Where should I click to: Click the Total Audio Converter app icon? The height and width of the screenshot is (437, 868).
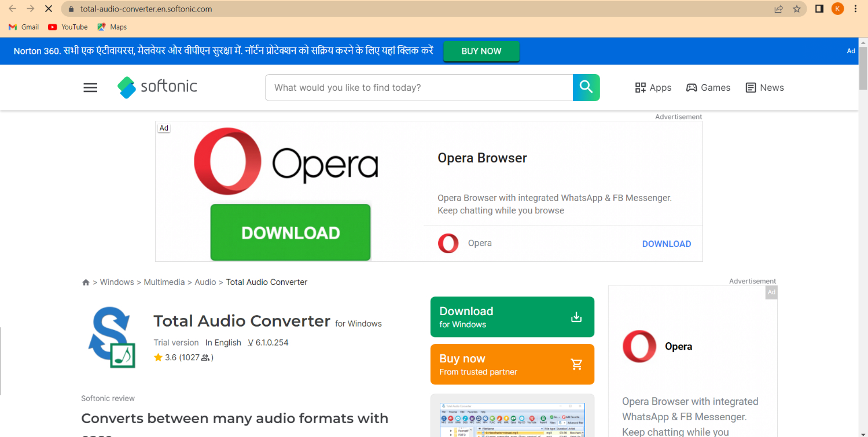coord(112,338)
